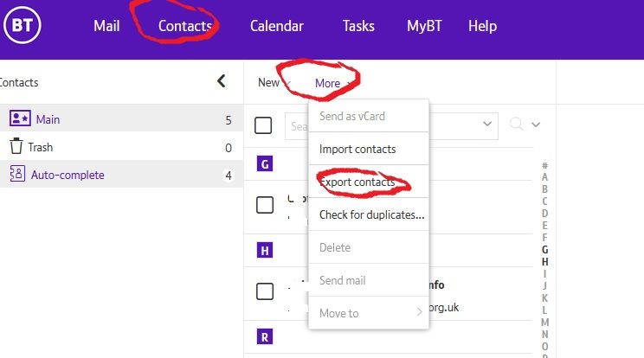Screen dimensions: 644x358
Task: Go to the Mail tab
Action: (106, 26)
